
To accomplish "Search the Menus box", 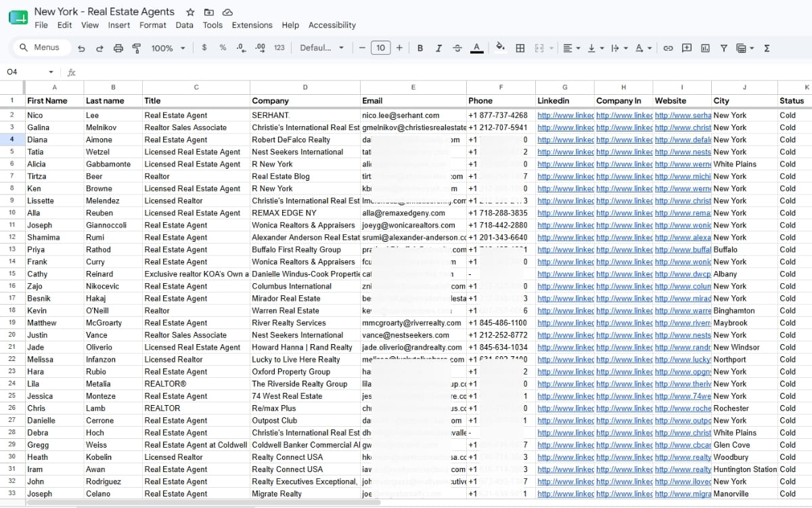I will (41, 47).
